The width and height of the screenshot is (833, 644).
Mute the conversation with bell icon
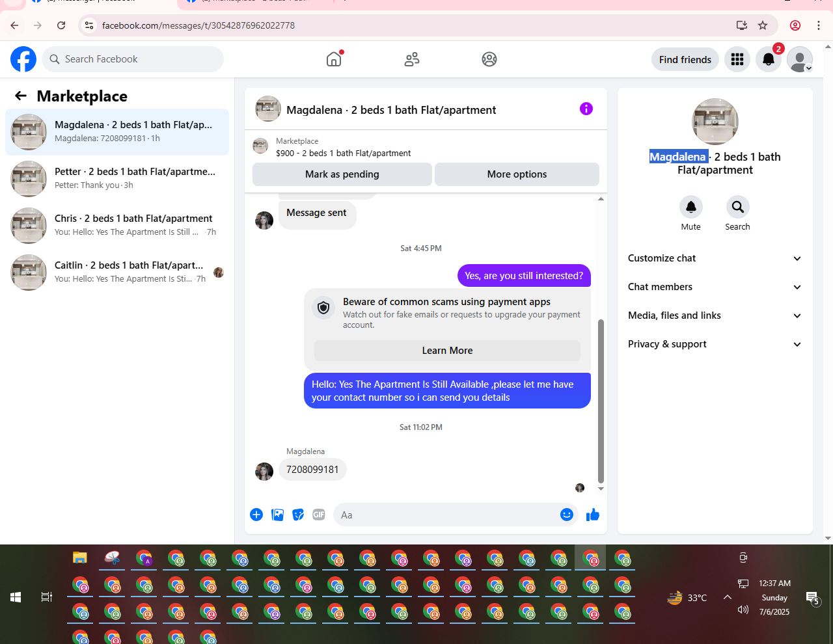[x=691, y=207]
